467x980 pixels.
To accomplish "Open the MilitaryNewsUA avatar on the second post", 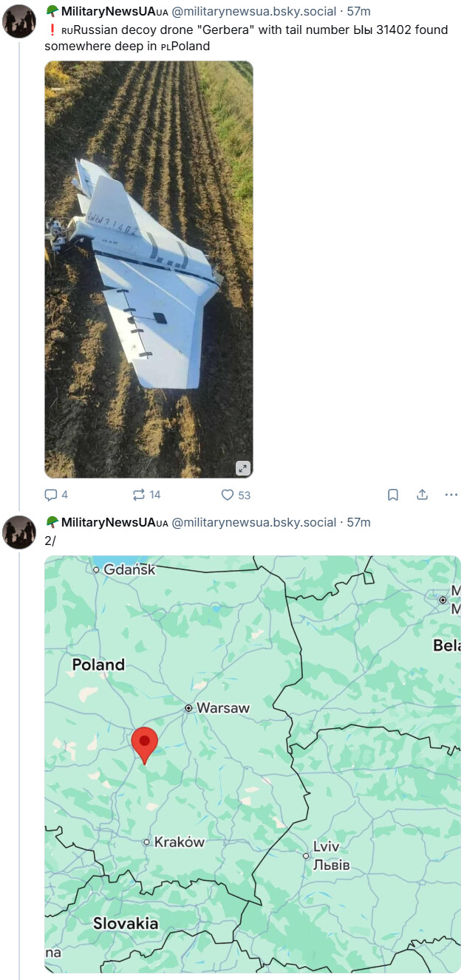I will point(19,532).
